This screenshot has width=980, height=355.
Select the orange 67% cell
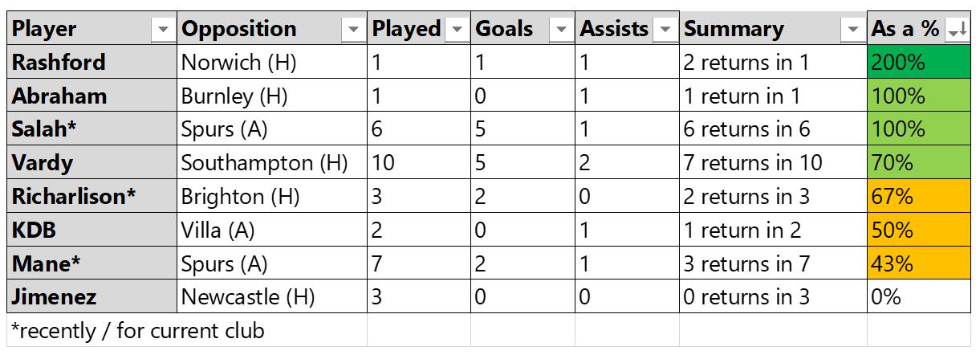[919, 197]
